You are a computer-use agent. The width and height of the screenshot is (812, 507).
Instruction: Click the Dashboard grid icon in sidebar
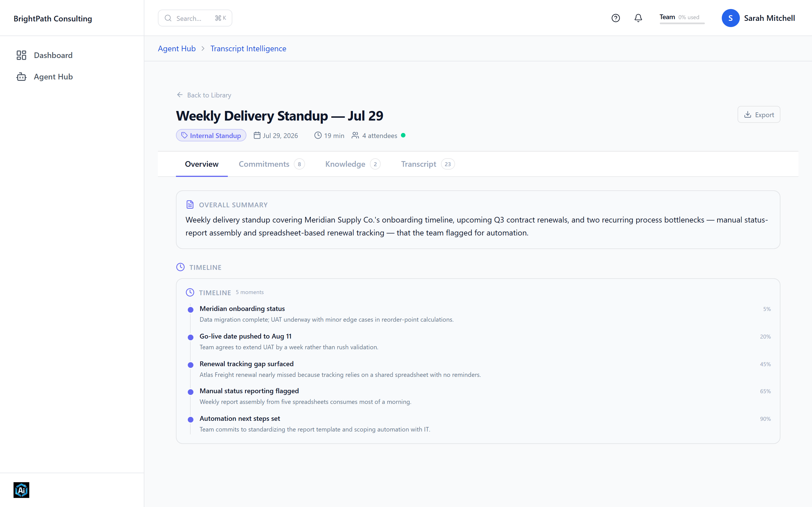pos(21,55)
